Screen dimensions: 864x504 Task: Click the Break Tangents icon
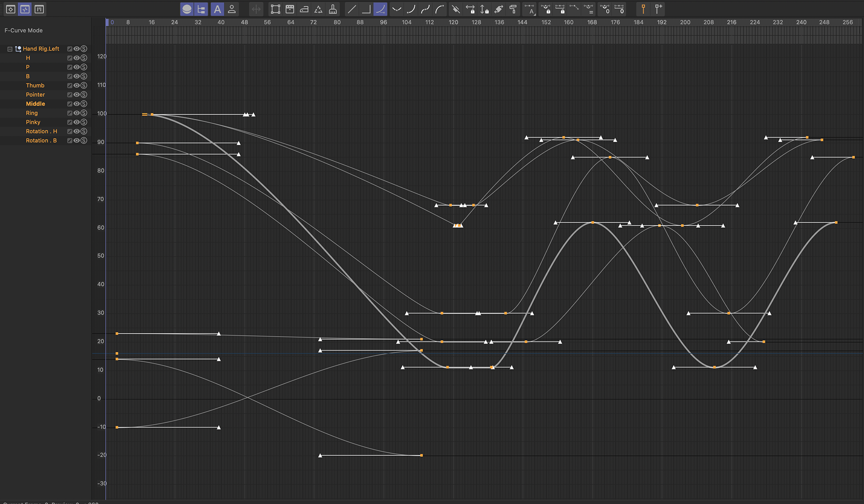tap(455, 9)
